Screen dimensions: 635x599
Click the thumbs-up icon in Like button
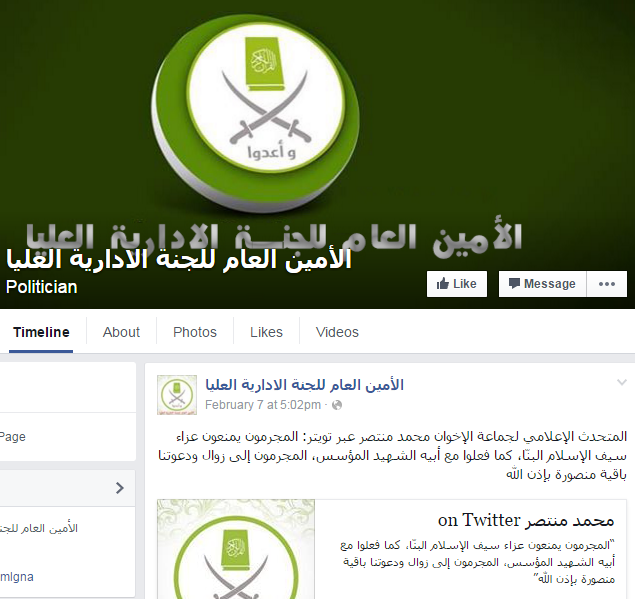click(x=443, y=284)
